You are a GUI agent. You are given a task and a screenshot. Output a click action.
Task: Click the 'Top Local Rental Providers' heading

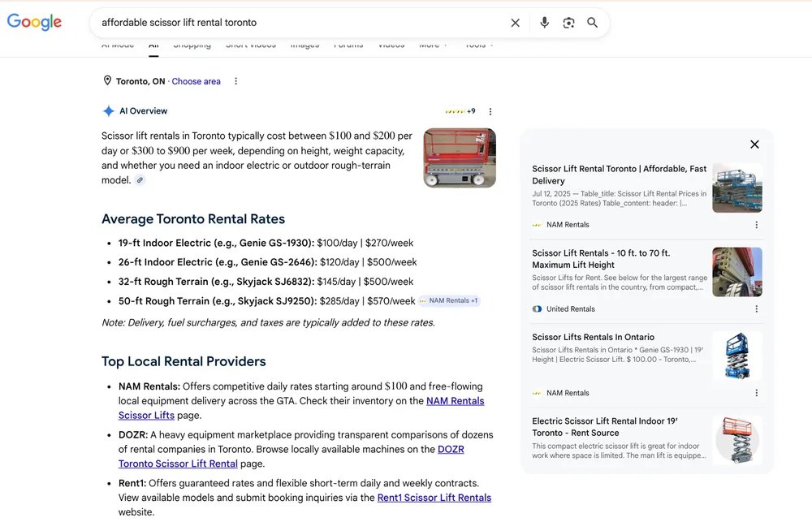tap(184, 361)
